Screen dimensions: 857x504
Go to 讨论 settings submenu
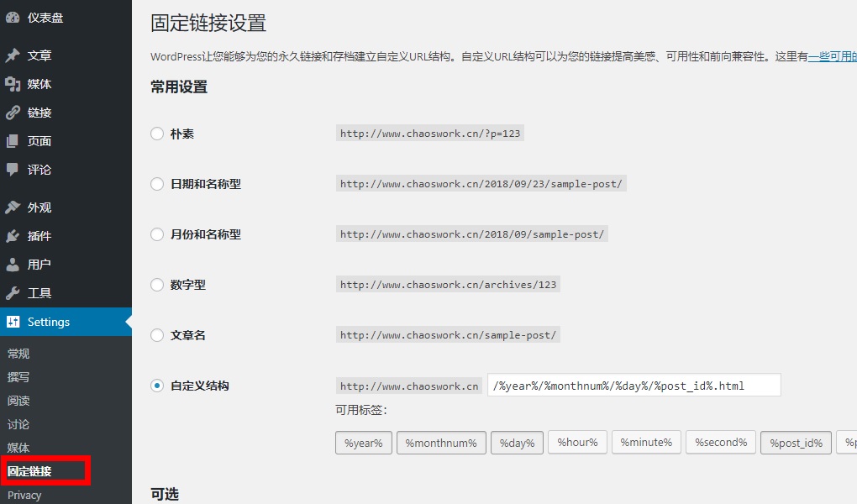pos(18,424)
